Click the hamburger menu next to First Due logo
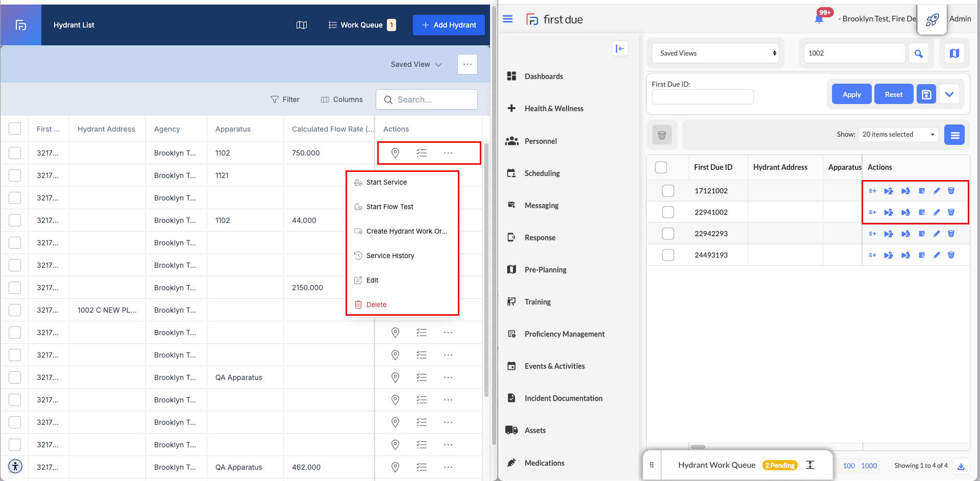Screen dimensions: 980x481 pos(508,19)
